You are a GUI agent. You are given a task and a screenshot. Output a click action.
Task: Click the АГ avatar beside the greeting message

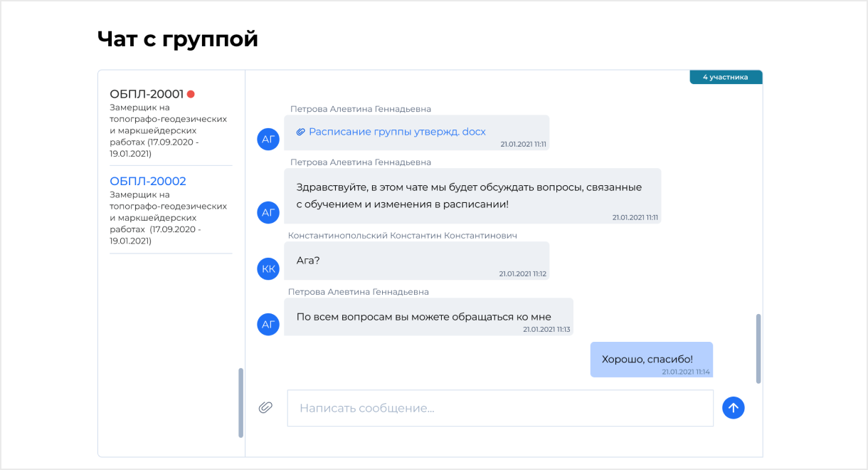click(268, 211)
